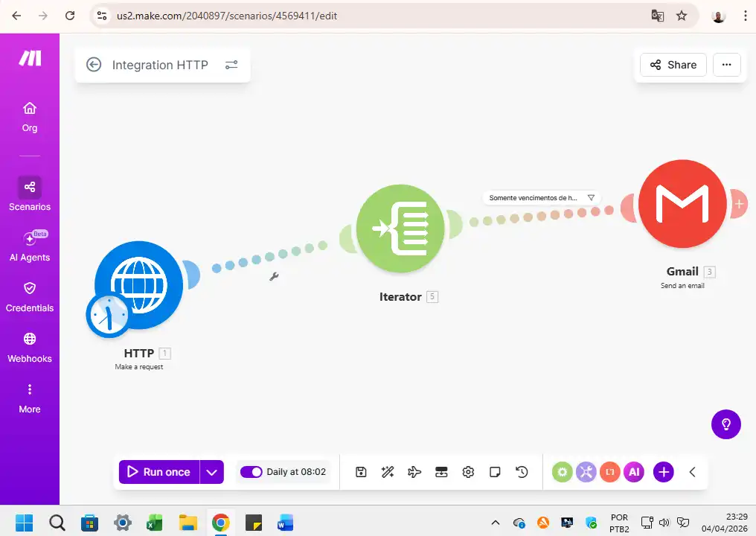Expand the Run once dropdown arrow
Image resolution: width=756 pixels, height=536 pixels.
tap(212, 472)
